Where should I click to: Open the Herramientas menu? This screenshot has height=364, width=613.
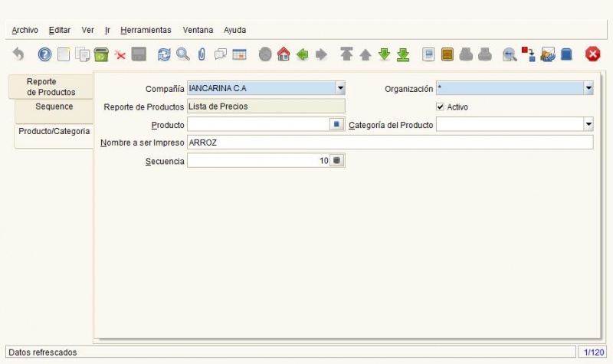[x=146, y=30]
